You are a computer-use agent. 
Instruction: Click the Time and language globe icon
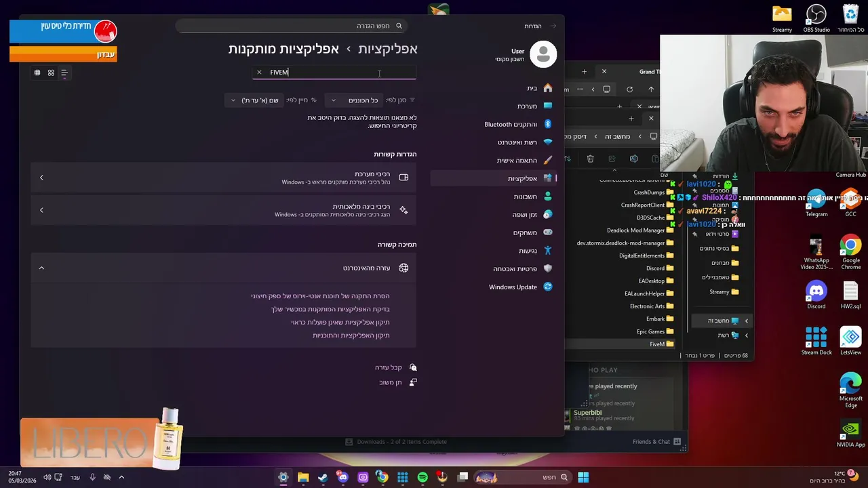tap(548, 214)
